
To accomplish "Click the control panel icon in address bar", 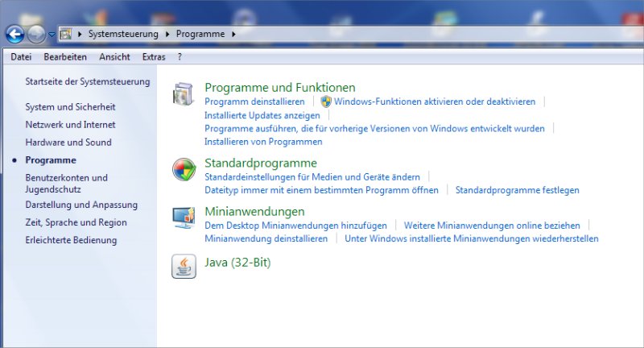I will 67,34.
